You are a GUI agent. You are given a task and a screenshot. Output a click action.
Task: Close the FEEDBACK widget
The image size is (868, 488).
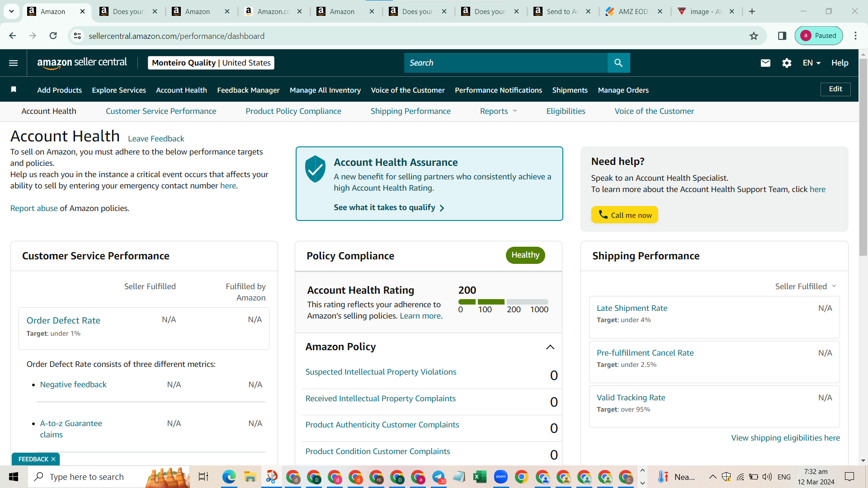coord(53,459)
